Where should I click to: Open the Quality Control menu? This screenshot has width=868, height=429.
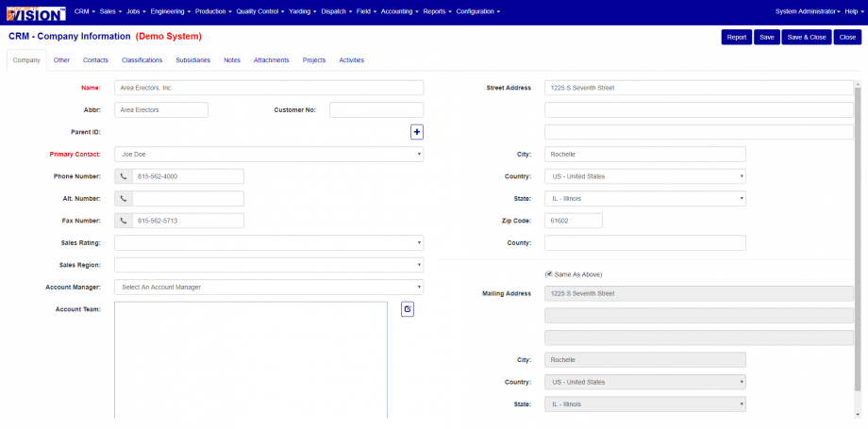pyautogui.click(x=260, y=11)
